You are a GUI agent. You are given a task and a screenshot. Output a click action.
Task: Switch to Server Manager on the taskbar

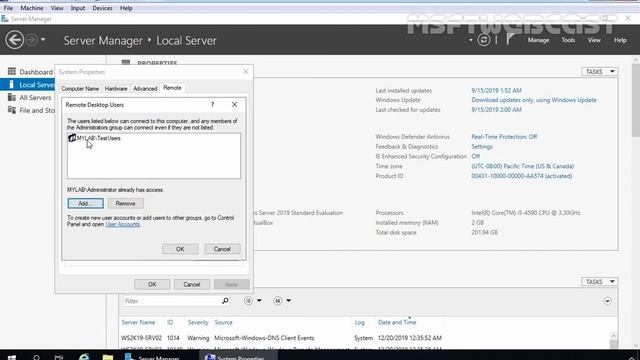[153, 357]
